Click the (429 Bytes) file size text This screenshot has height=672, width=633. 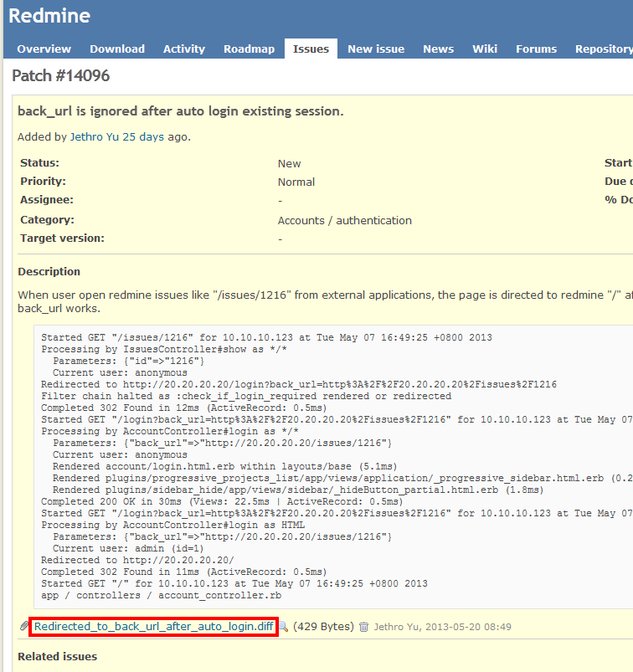(323, 627)
